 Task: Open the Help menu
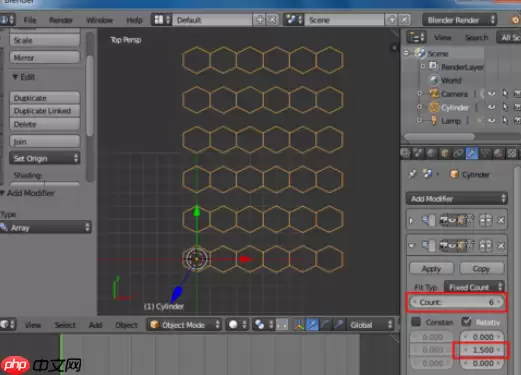tap(134, 20)
